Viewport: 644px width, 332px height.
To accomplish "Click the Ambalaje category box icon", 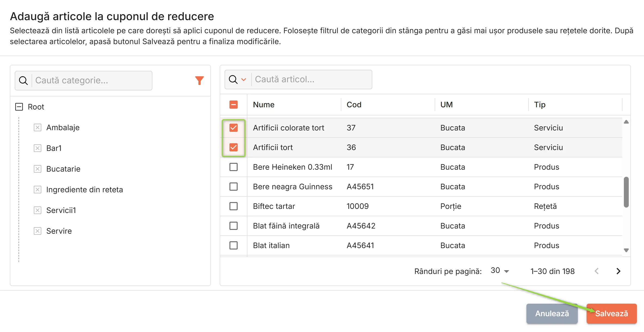I will click(x=38, y=127).
